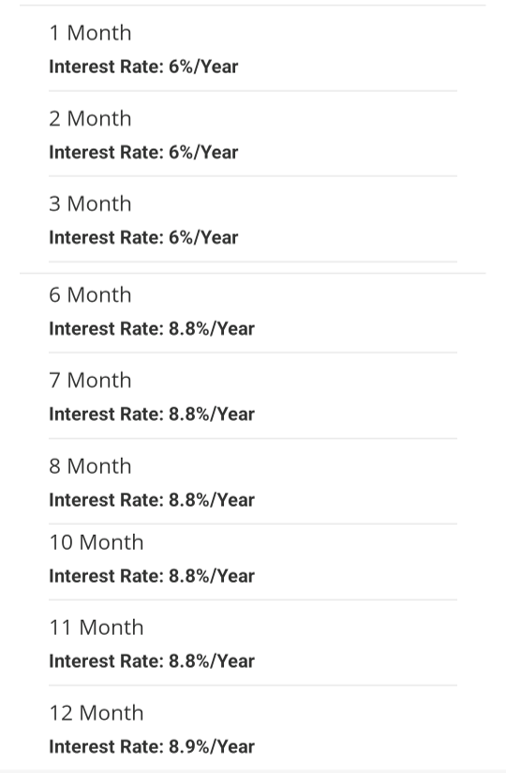Choose the 11 Month deposit term
This screenshot has height=773, width=506.
click(x=253, y=643)
